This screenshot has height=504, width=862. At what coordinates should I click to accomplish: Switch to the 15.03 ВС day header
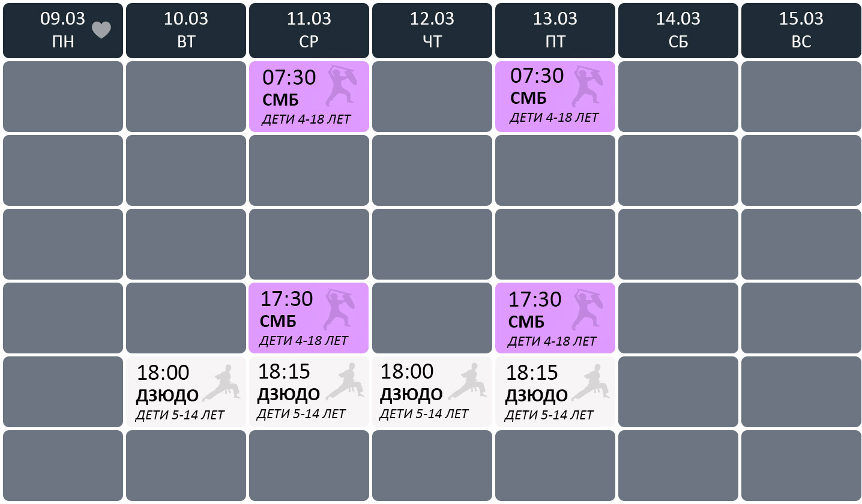coord(801,31)
